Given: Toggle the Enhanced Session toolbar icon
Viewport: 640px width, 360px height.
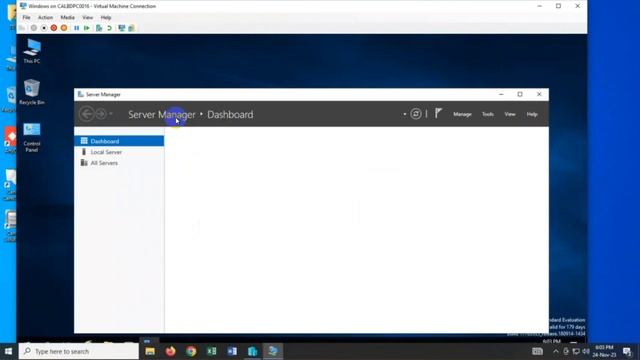Looking at the screenshot, I should (x=122, y=28).
